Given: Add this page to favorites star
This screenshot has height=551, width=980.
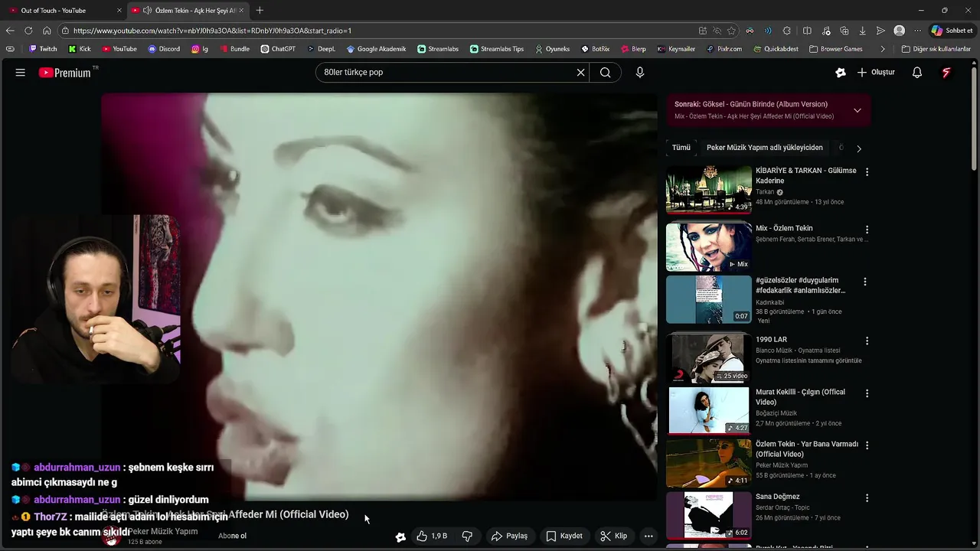Looking at the screenshot, I should pos(731,31).
